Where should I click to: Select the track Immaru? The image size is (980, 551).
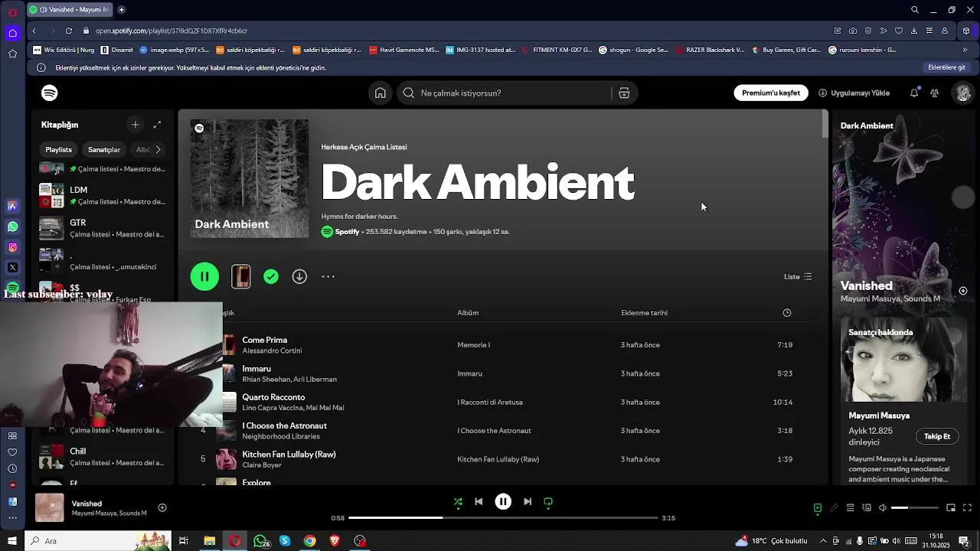point(256,368)
